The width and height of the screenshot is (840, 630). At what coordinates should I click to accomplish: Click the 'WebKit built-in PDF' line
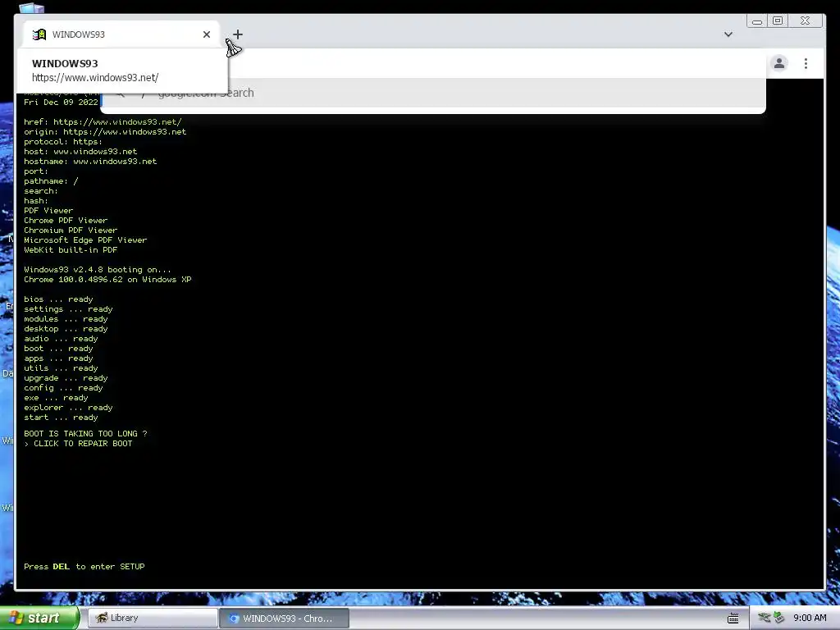tap(71, 250)
